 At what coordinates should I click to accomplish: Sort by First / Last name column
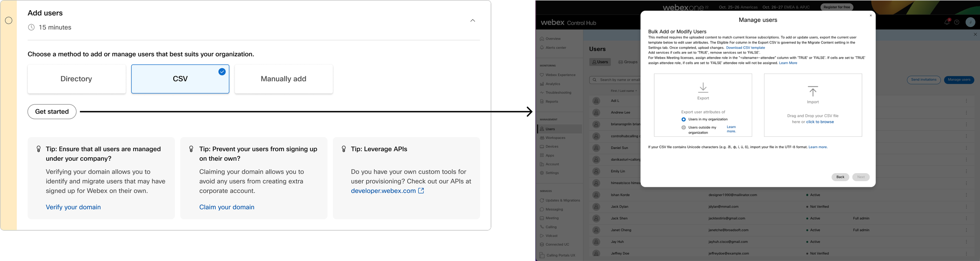click(623, 91)
